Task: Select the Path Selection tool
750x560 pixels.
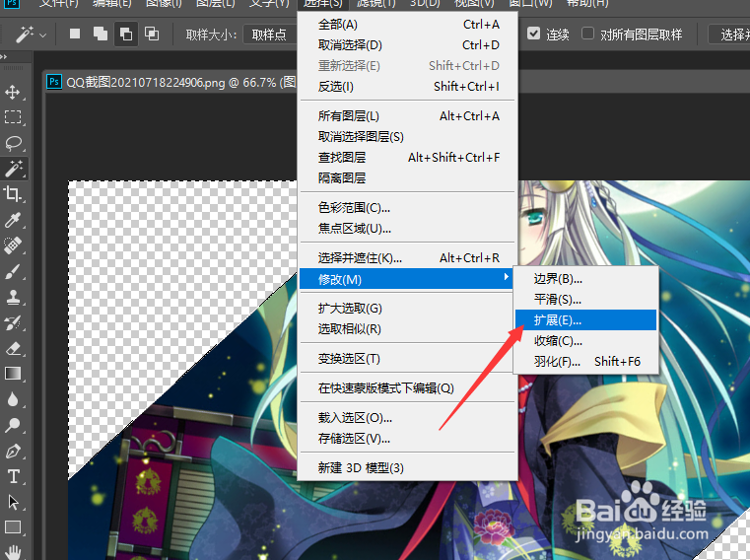Action: click(x=13, y=503)
